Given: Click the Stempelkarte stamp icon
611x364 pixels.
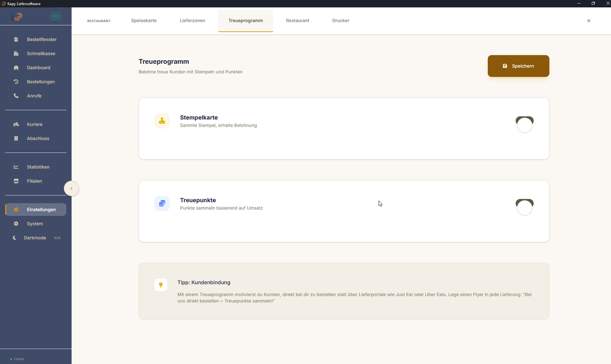Looking at the screenshot, I should [x=162, y=121].
